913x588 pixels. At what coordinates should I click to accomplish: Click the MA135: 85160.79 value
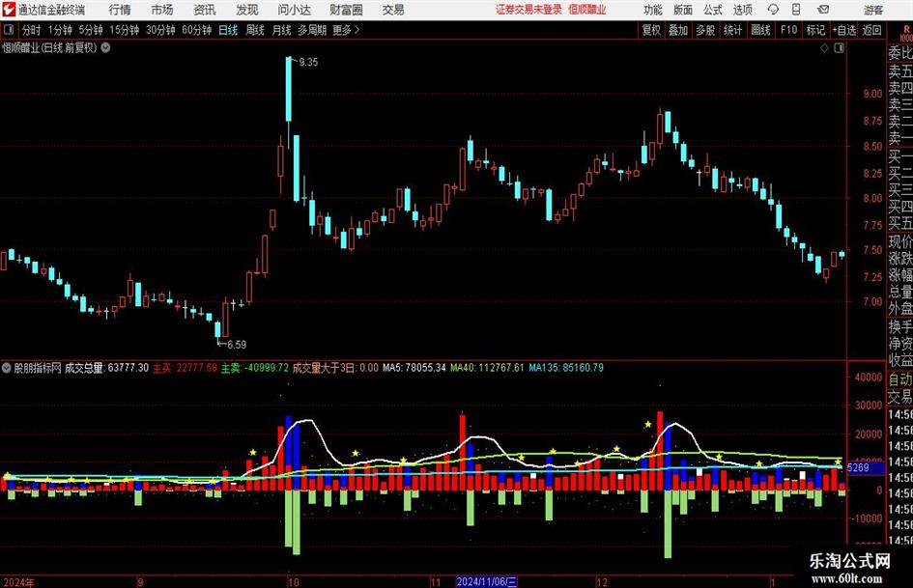click(x=566, y=368)
